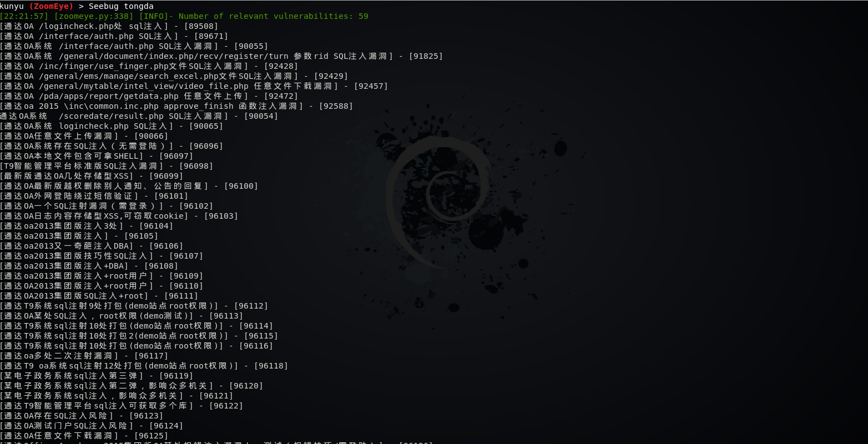Select the T9 sql entry 96122
The height and width of the screenshot is (444, 868).
122,406
